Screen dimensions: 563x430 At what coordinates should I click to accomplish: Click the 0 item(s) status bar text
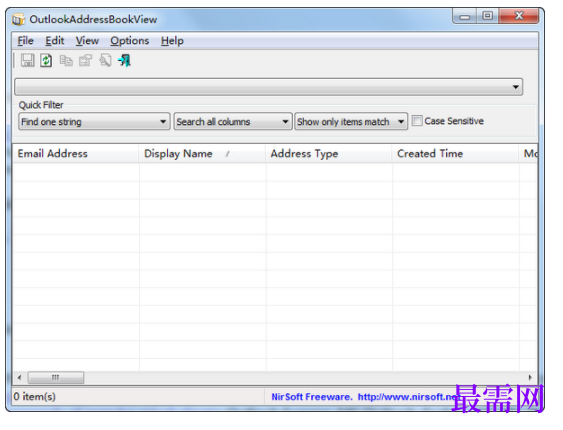34,397
